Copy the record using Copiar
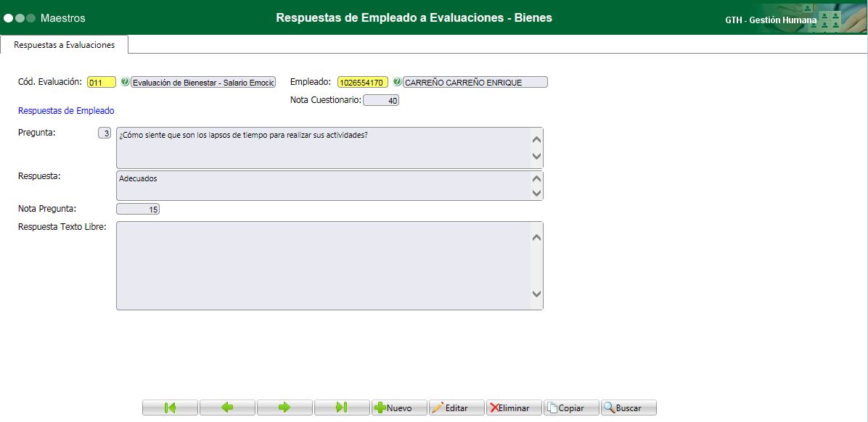868x422 pixels. tap(571, 407)
